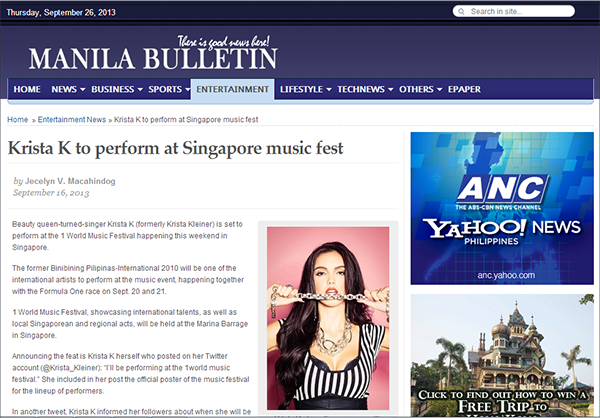The width and height of the screenshot is (600, 418).
Task: Expand the OTHERS dropdown arrow
Action: click(x=439, y=90)
